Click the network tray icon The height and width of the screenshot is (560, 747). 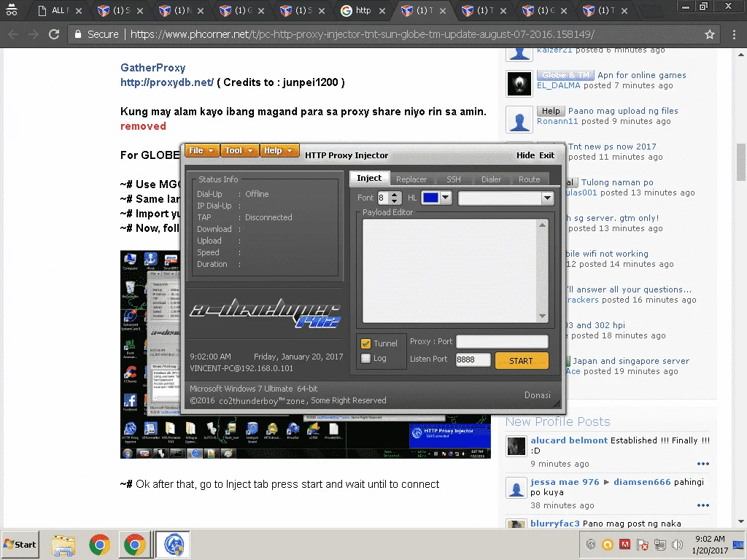pos(659,544)
